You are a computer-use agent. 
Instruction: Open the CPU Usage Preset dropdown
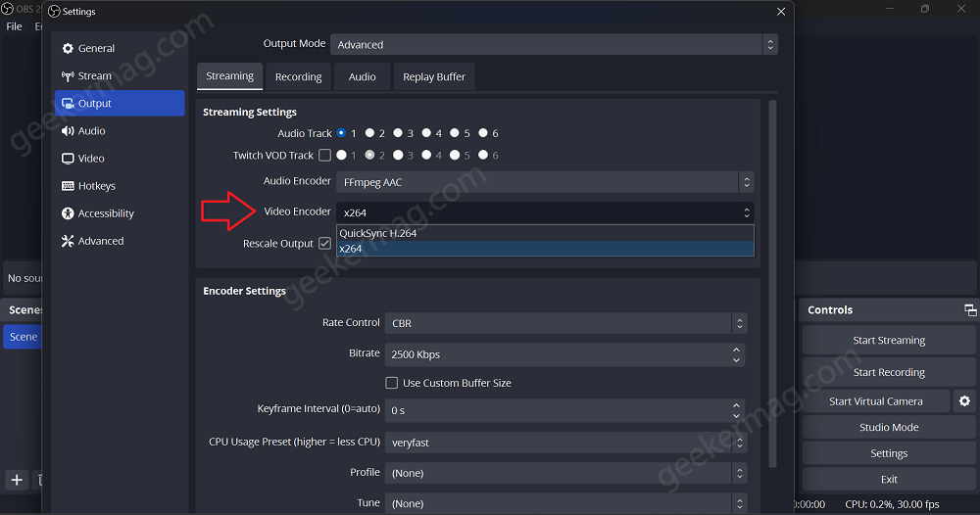point(565,443)
